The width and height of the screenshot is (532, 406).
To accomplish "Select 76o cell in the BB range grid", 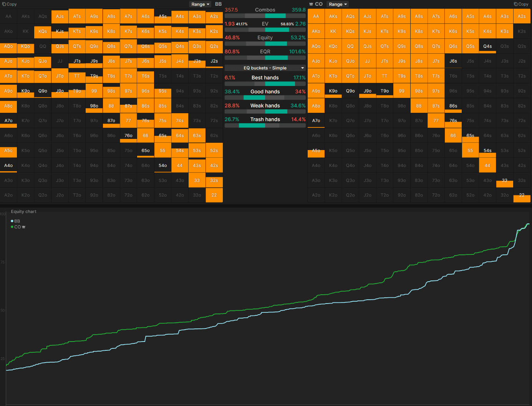I will click(128, 135).
